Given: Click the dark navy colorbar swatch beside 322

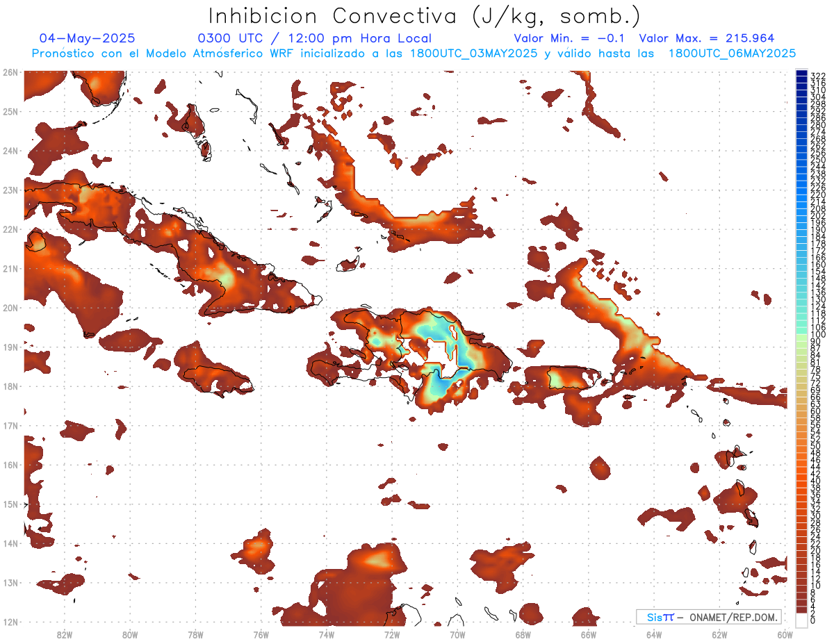Looking at the screenshot, I should 801,73.
